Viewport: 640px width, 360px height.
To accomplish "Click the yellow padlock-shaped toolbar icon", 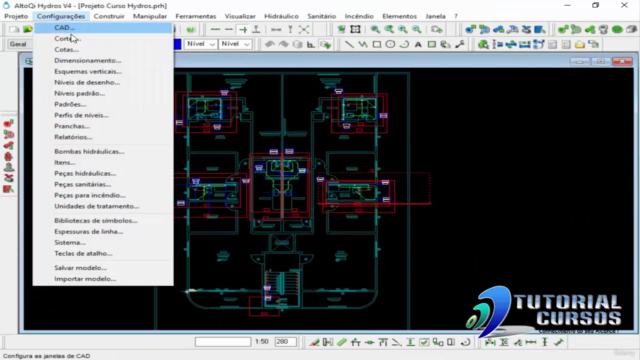I will pyautogui.click(x=580, y=44).
